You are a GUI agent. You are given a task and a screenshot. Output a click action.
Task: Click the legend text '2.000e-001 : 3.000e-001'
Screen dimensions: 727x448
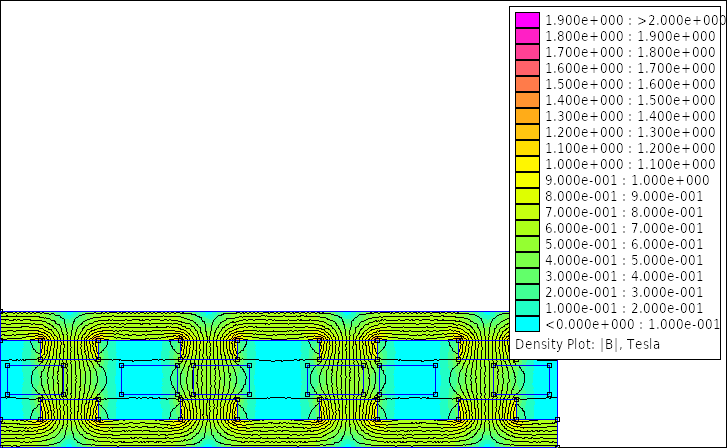pos(624,292)
